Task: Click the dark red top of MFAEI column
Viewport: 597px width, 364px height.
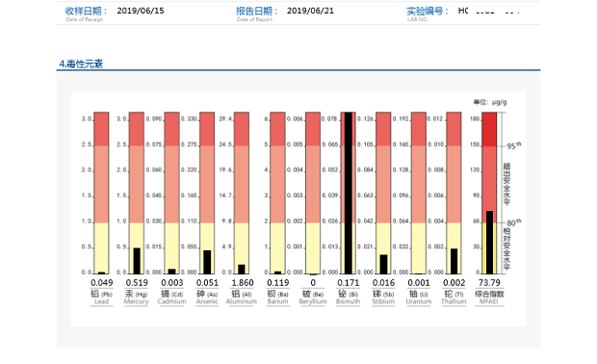Action: point(489,129)
